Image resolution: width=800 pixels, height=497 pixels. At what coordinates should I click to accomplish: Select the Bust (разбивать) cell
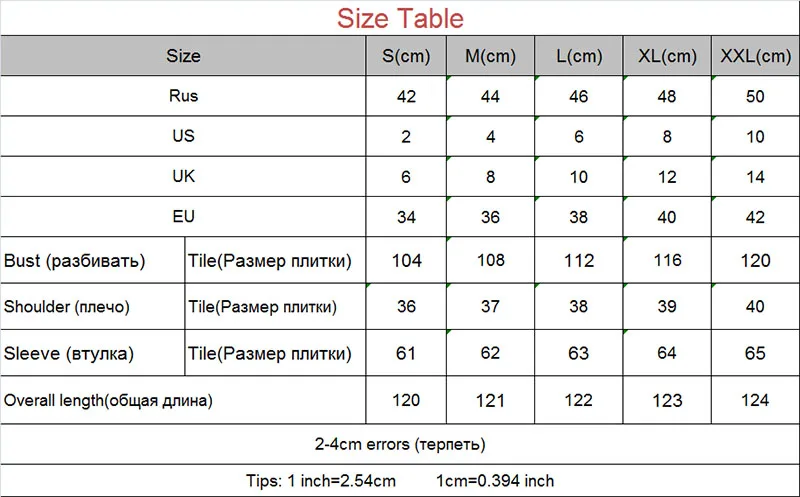click(92, 260)
